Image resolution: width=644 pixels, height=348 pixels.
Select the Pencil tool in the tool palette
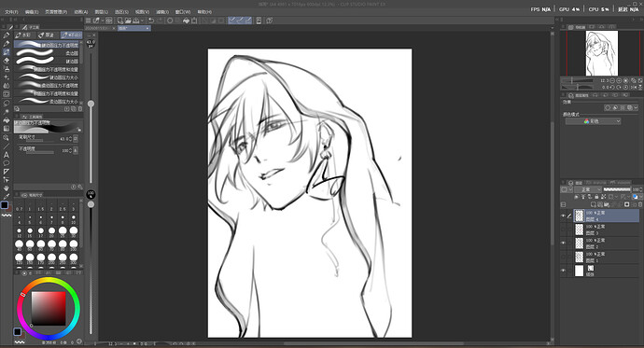(x=7, y=44)
